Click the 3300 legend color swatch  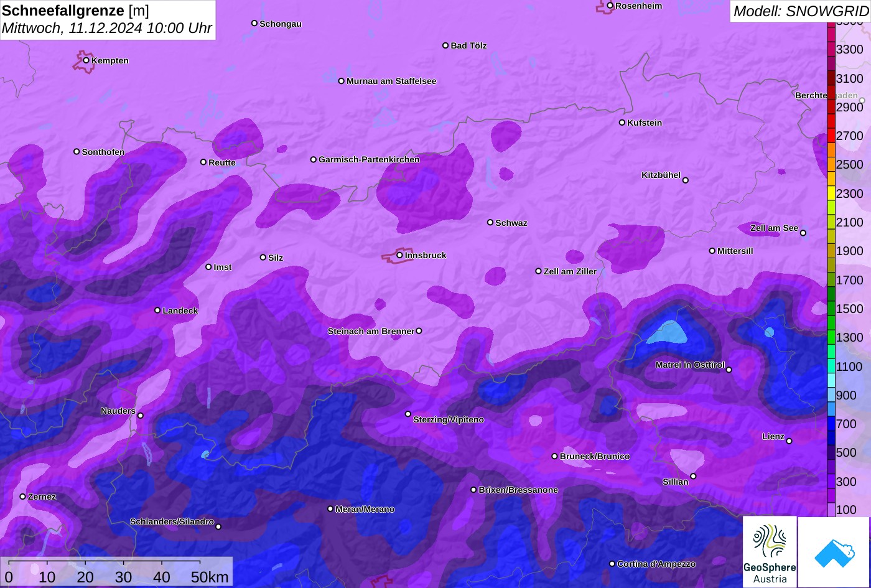coord(831,49)
